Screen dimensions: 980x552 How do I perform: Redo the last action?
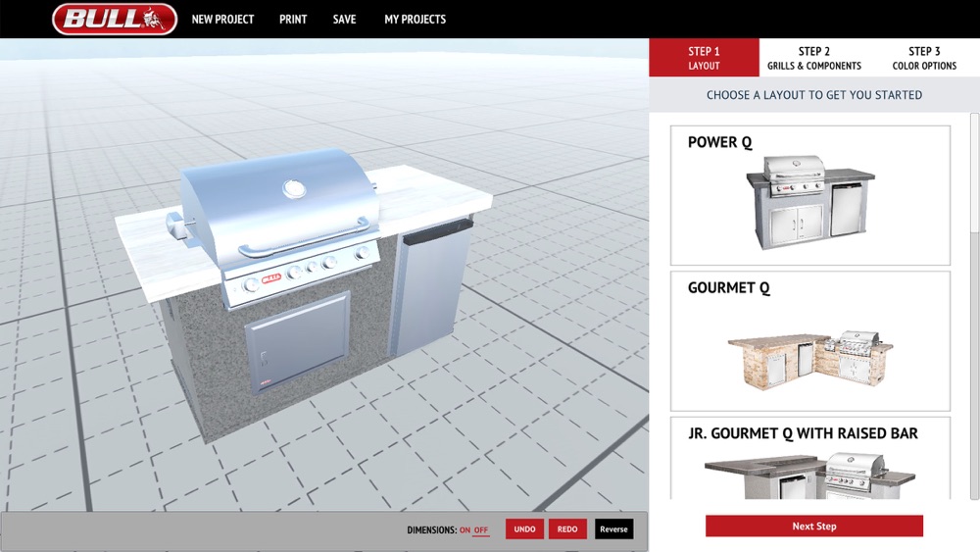click(567, 528)
